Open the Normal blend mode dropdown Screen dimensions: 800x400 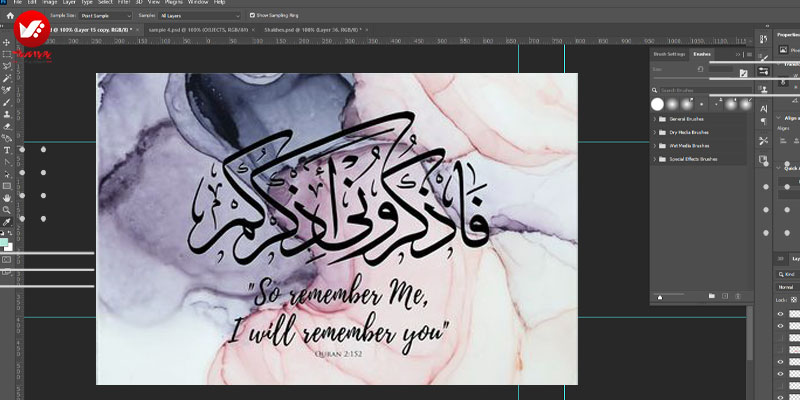pyautogui.click(x=788, y=287)
